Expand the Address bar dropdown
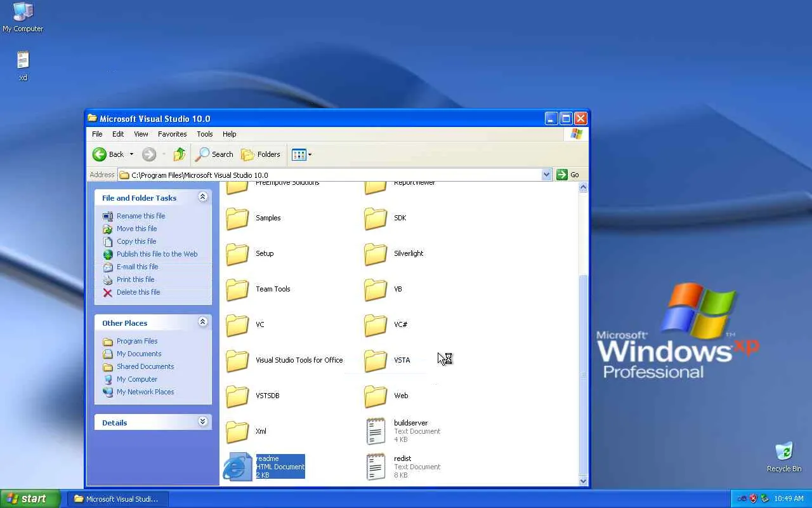The image size is (812, 508). (546, 175)
